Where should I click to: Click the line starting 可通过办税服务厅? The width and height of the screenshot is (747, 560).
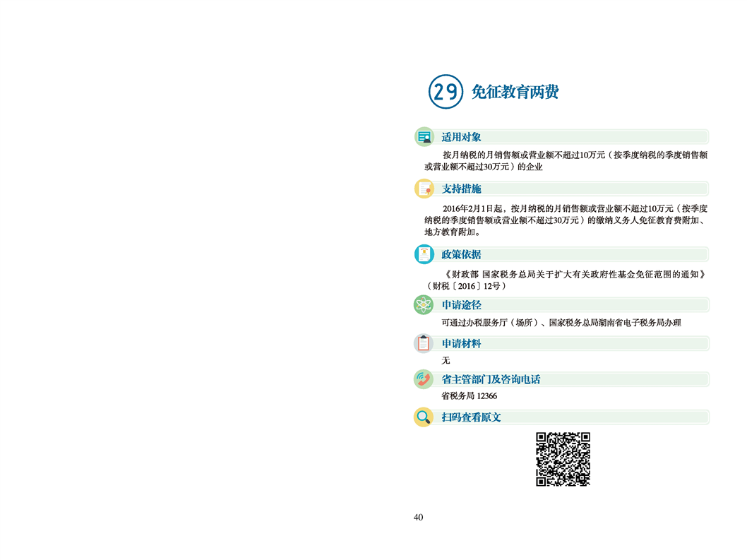click(561, 323)
